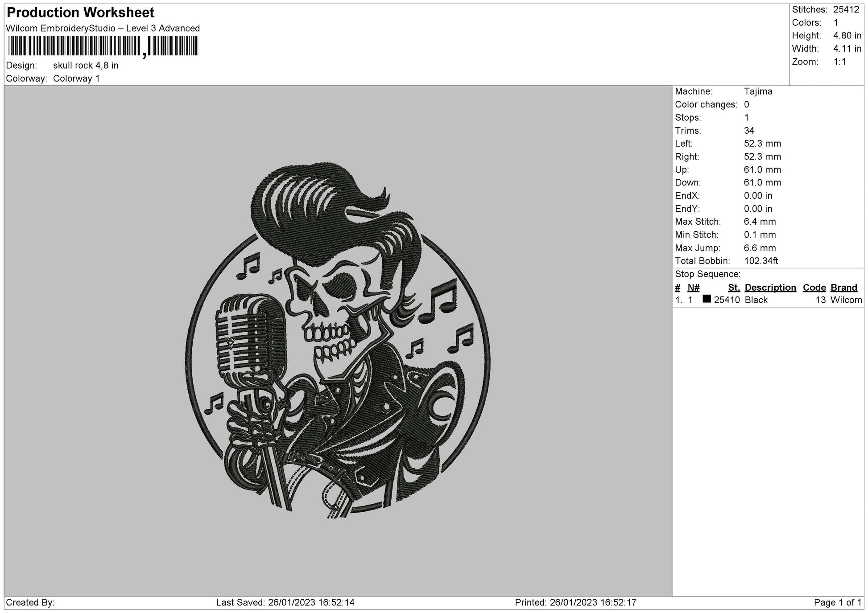Click the Stop Sequence heading
The height and width of the screenshot is (613, 868).
707,274
